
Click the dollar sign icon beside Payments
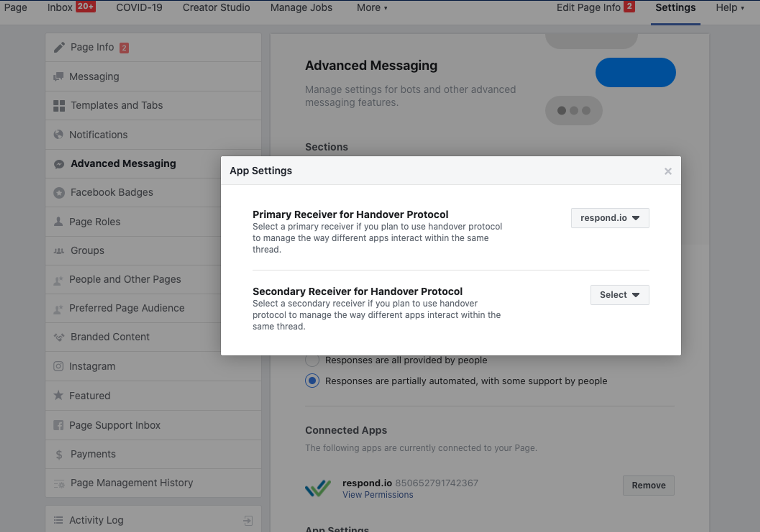(x=59, y=454)
